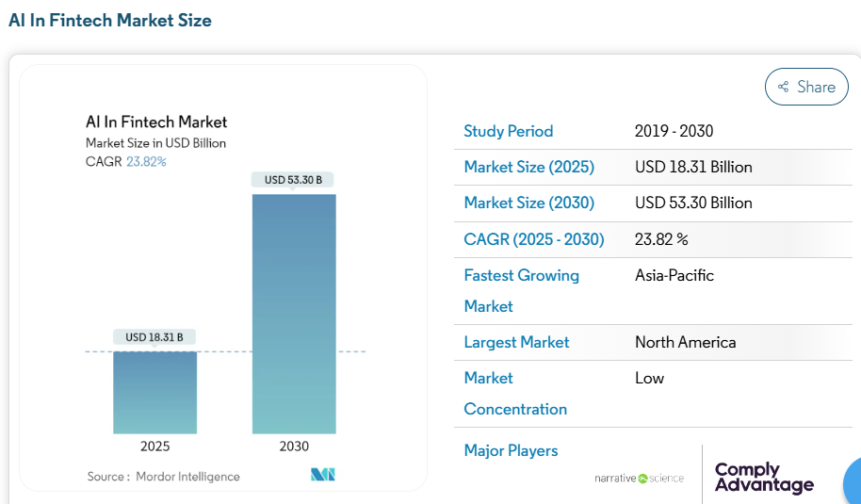
Task: Click the USD 53.30 B data label
Action: pos(293,180)
